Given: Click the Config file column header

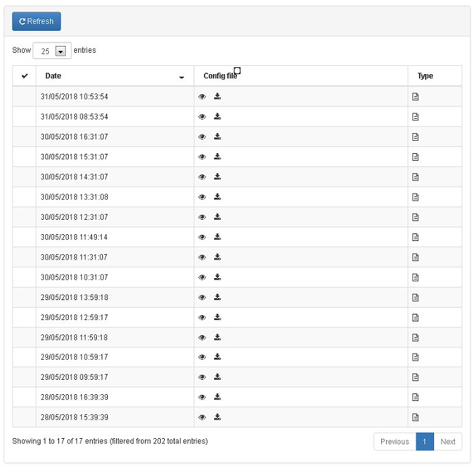Looking at the screenshot, I should click(x=301, y=76).
